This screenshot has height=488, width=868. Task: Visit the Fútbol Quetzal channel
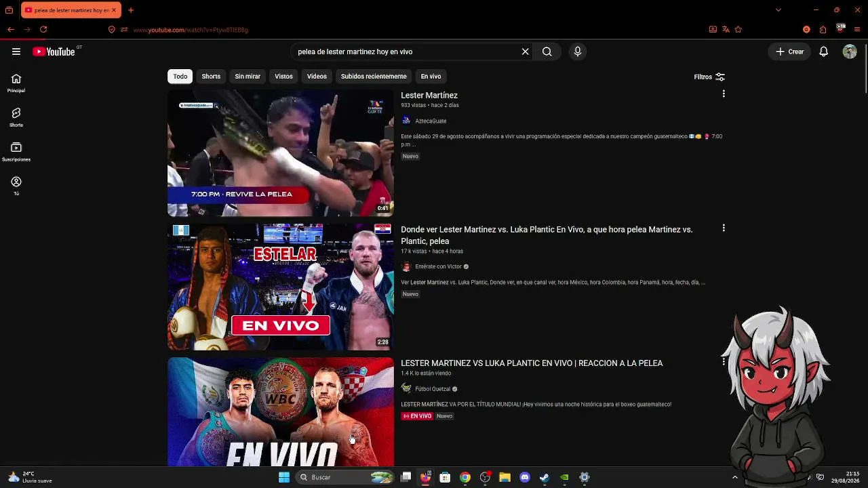(433, 389)
